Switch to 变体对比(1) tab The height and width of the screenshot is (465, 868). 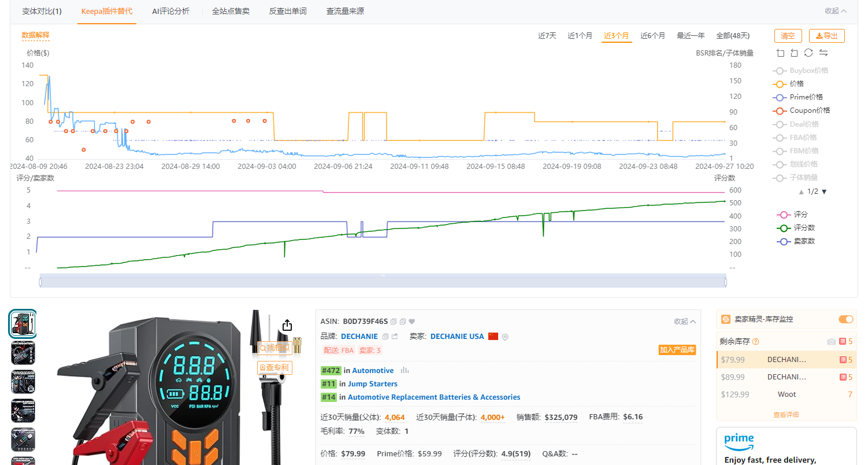42,11
